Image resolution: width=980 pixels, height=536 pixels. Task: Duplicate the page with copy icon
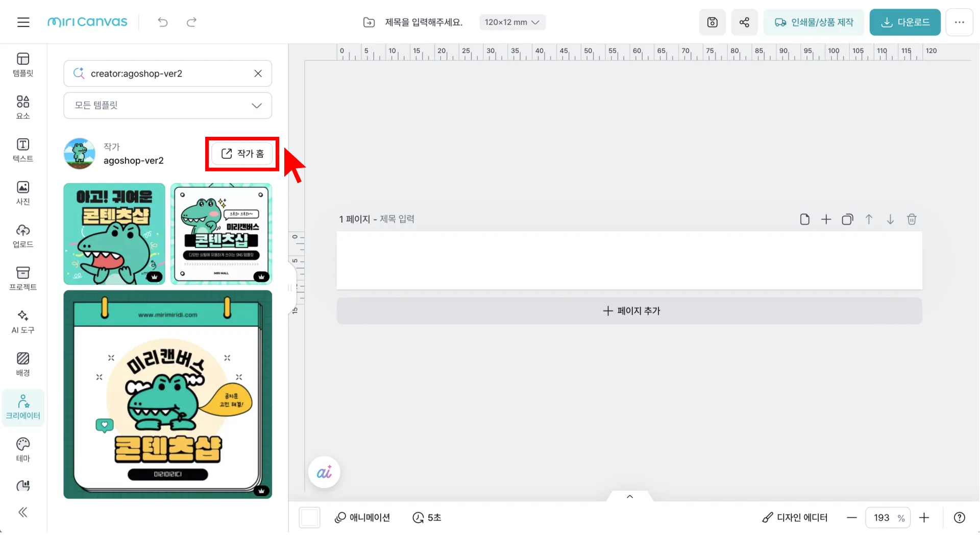point(847,220)
